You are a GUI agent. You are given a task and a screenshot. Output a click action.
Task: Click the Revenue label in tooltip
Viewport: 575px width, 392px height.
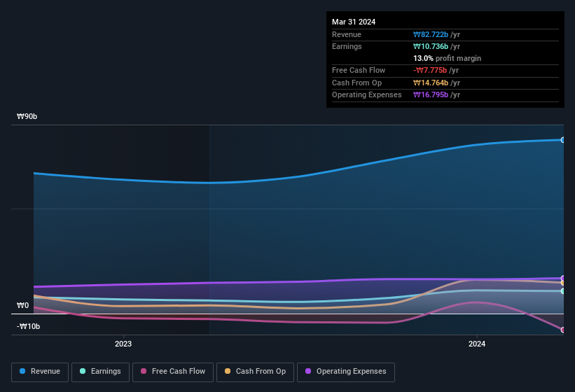click(347, 34)
